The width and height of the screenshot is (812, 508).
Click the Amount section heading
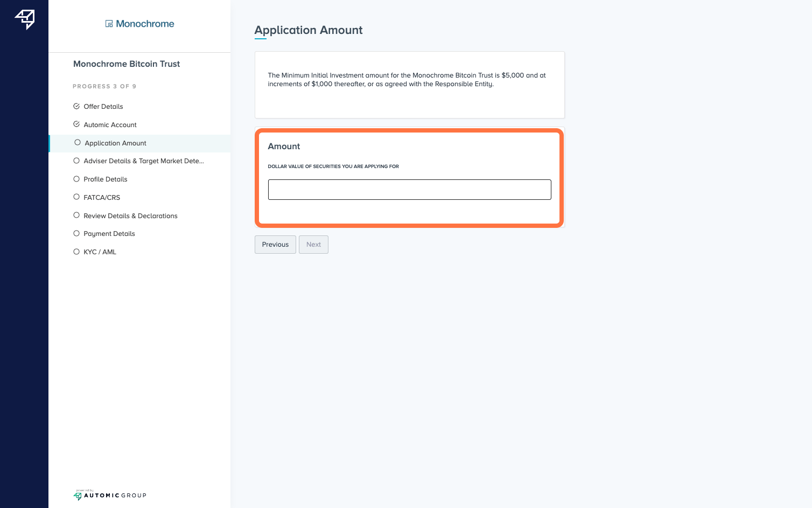(x=284, y=147)
